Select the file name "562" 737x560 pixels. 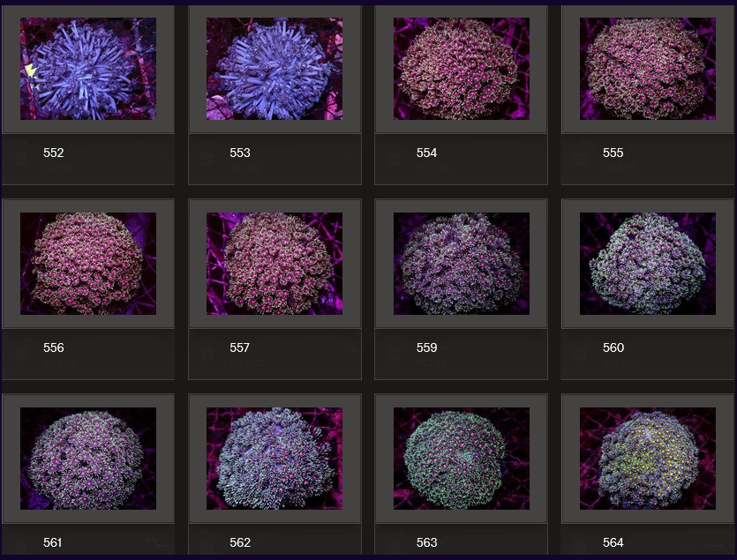click(x=240, y=542)
